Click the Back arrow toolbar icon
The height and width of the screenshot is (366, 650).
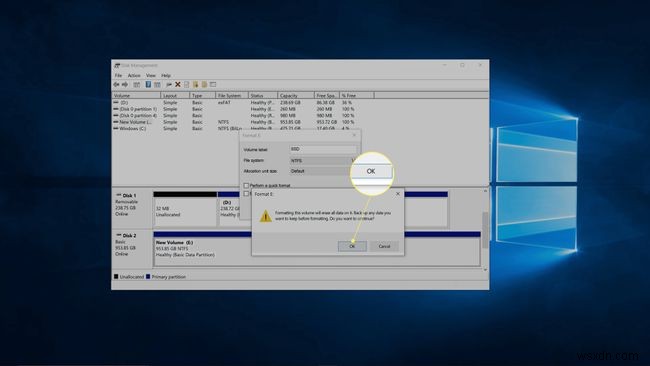tap(116, 85)
